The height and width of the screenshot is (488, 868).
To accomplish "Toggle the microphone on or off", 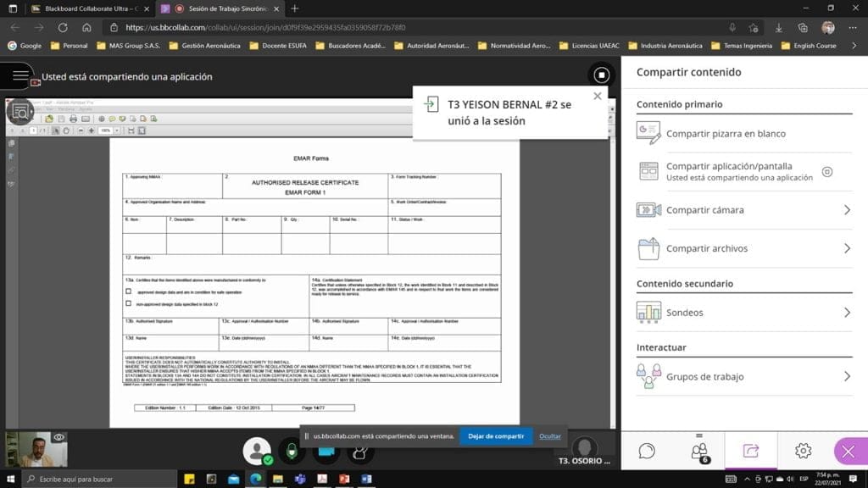I will [x=292, y=451].
